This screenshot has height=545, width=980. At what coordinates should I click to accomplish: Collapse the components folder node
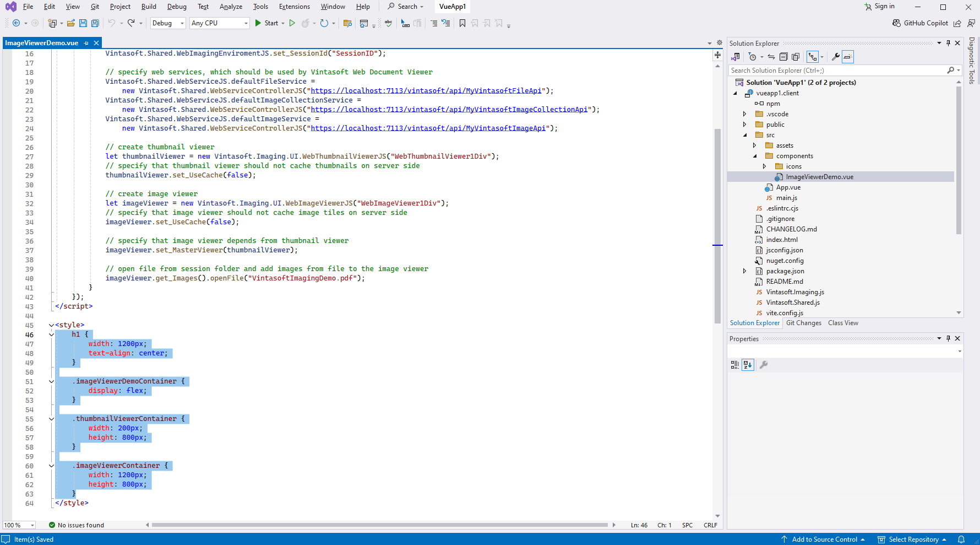754,156
